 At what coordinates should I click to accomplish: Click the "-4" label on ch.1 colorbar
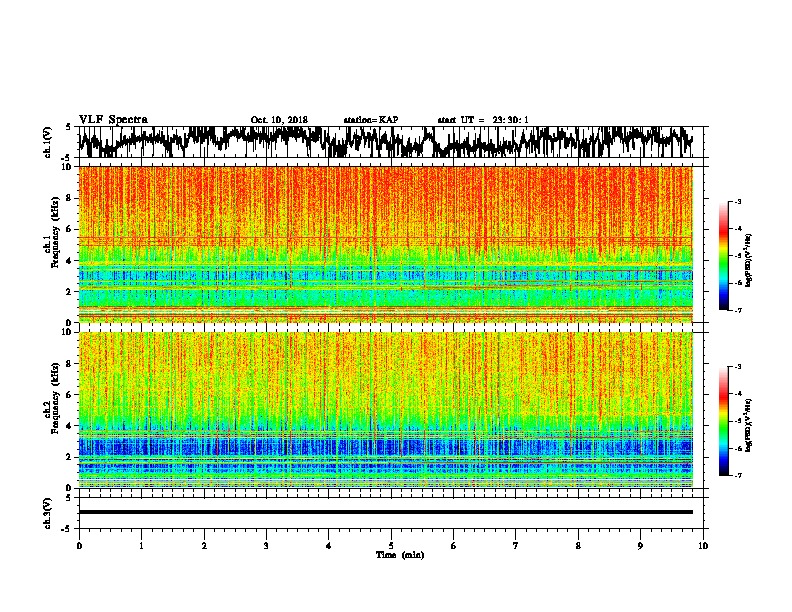[738, 229]
